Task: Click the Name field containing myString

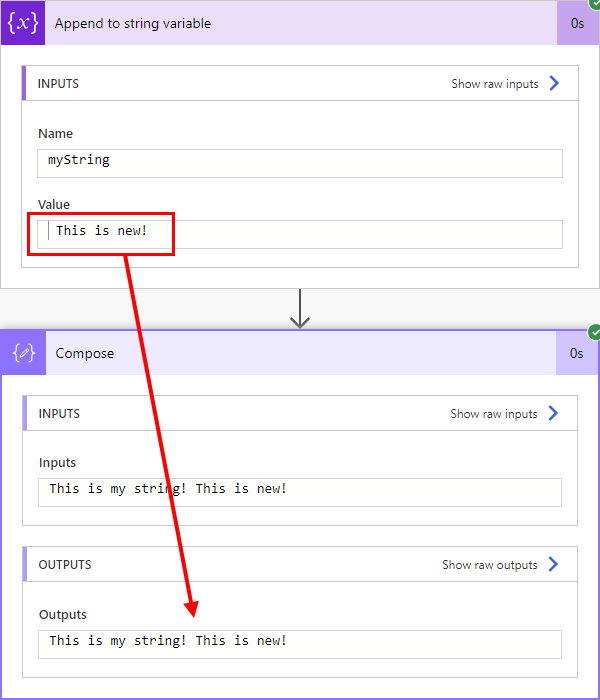Action: pos(300,163)
